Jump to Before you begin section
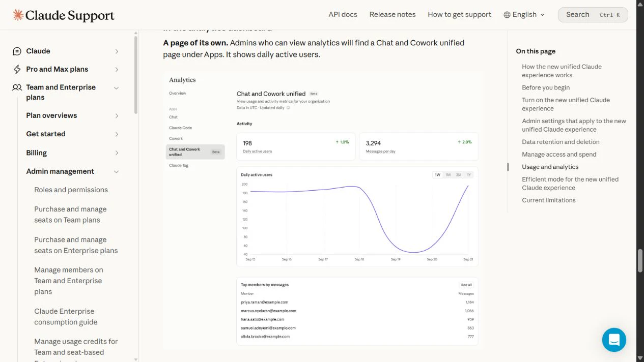The height and width of the screenshot is (362, 644). coord(546,87)
